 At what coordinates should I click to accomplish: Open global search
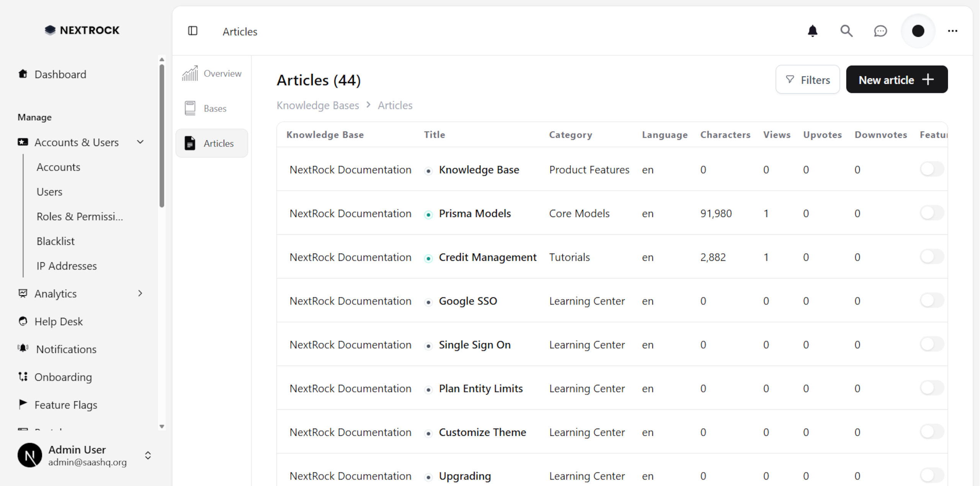[846, 31]
